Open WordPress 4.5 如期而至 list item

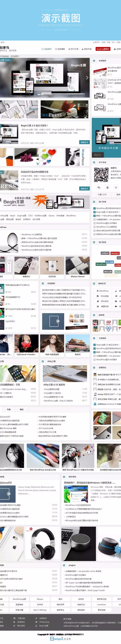(x=32, y=234)
